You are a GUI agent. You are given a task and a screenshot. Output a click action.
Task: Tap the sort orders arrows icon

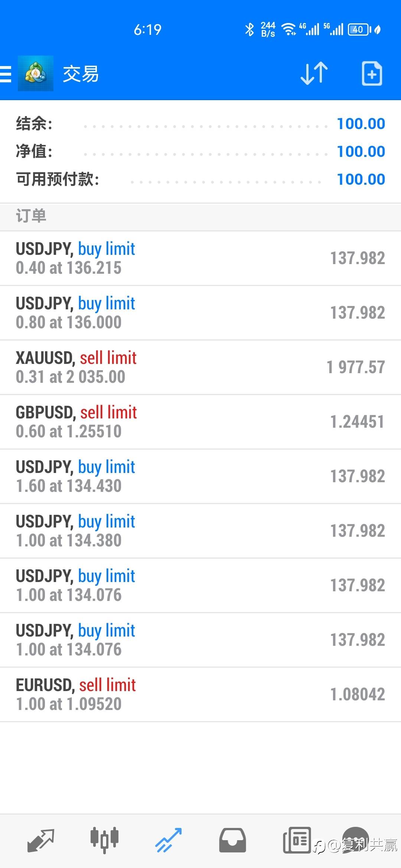tap(314, 73)
